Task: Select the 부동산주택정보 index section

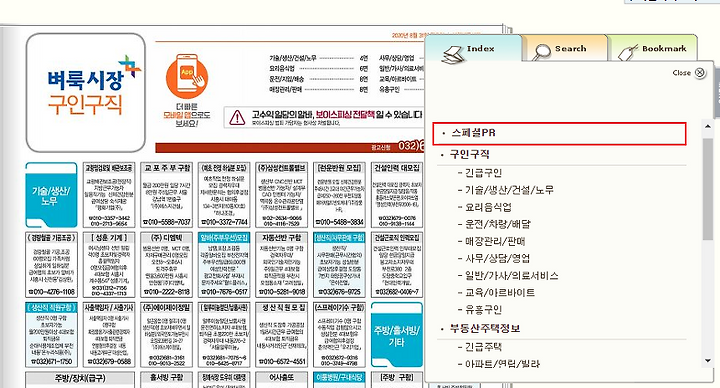Action: [484, 328]
